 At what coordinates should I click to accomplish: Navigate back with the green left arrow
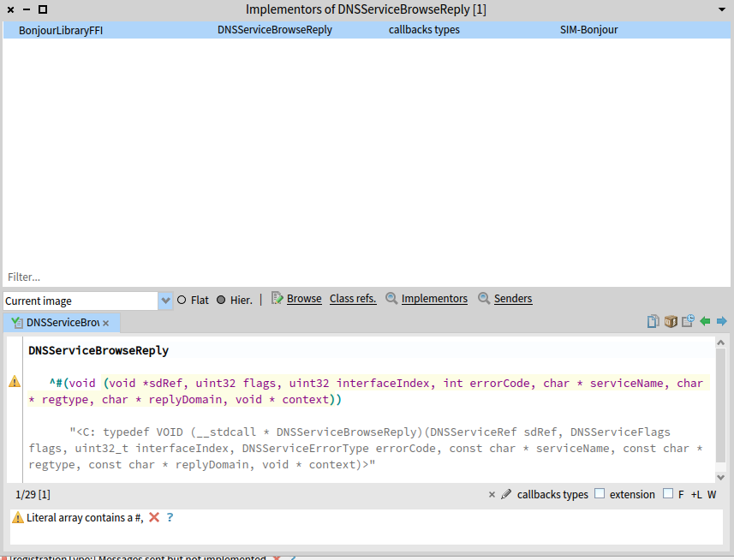click(705, 321)
